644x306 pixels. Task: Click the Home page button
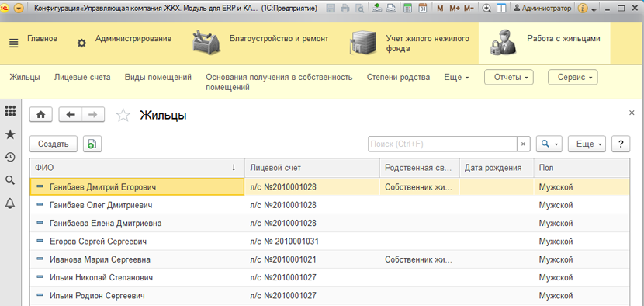pos(40,115)
